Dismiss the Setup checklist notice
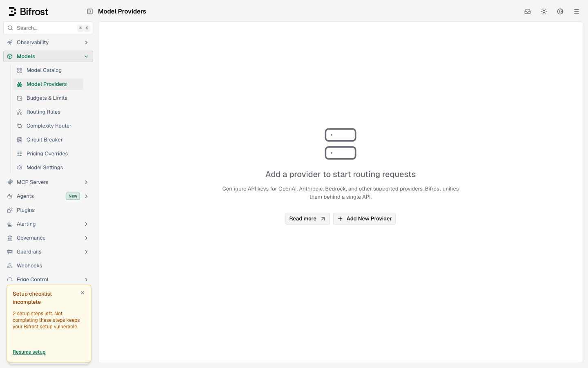Image resolution: width=588 pixels, height=368 pixels. point(82,293)
